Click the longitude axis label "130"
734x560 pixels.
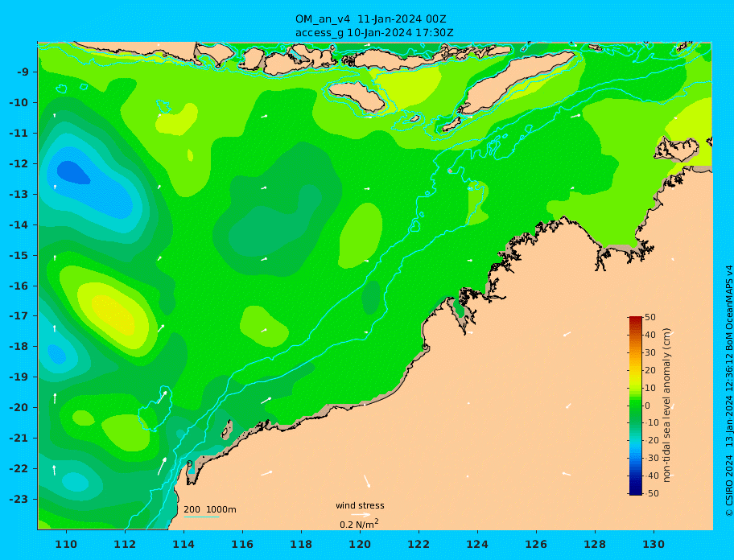654,544
